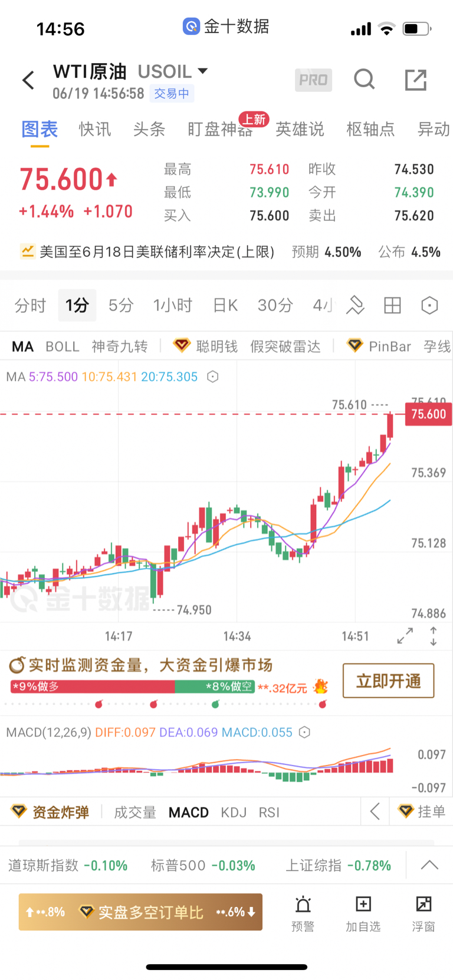453x980 pixels.
Task: Tap the PRO badge icon
Action: [x=313, y=80]
